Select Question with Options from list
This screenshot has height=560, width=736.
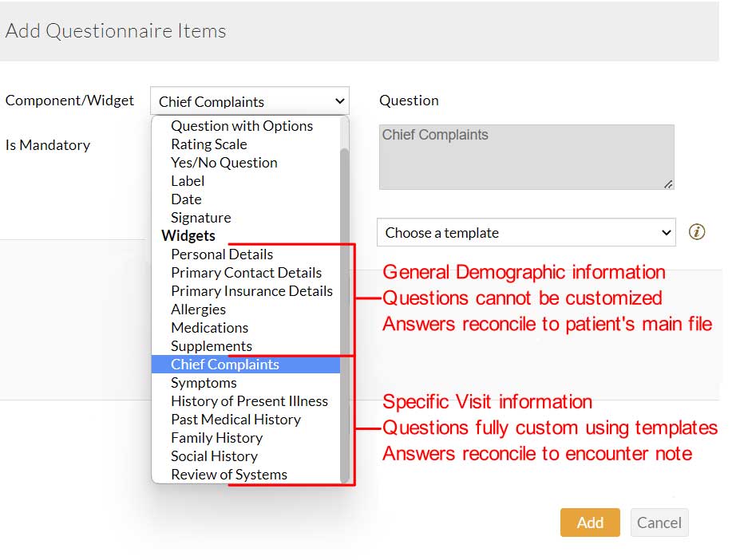[241, 126]
